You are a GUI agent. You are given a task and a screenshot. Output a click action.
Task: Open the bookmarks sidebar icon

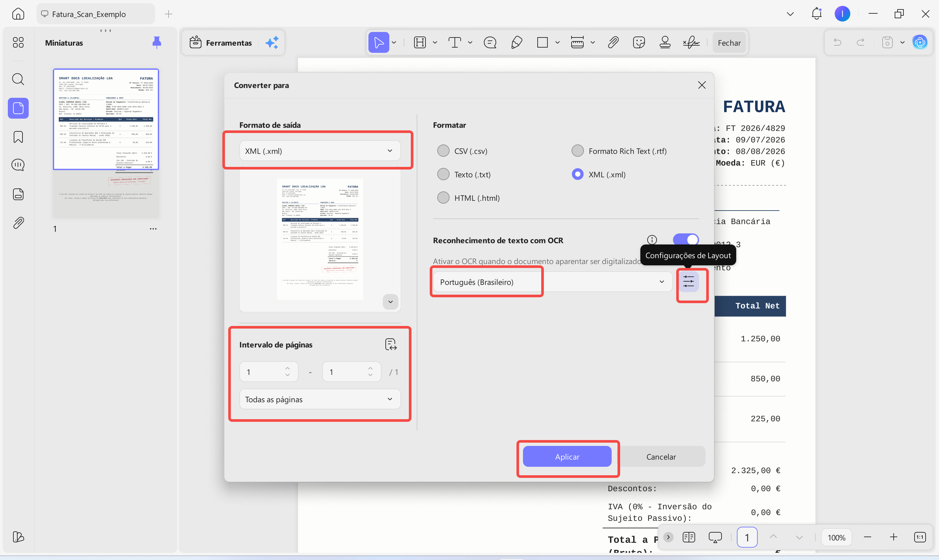18,137
